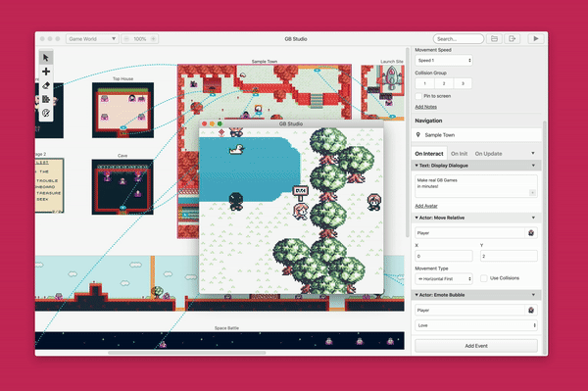Click the zoom in plus button
This screenshot has height=391, width=588.
point(154,38)
